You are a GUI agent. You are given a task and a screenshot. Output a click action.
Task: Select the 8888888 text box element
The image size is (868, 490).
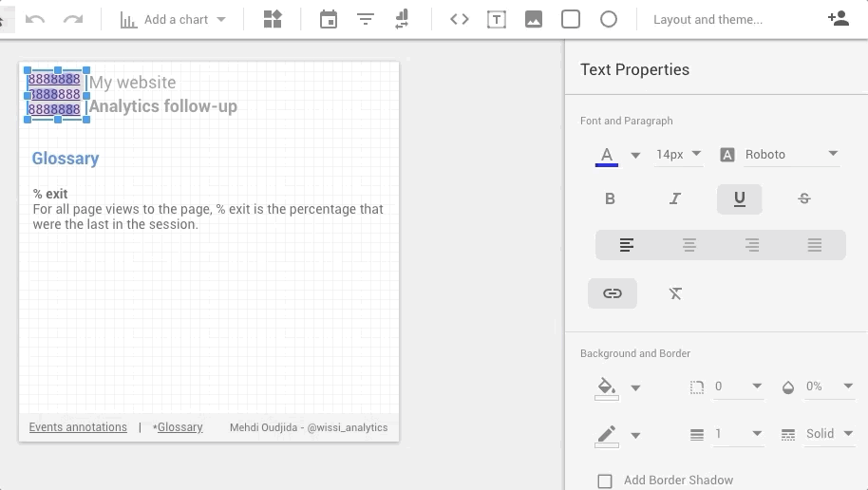[x=56, y=94]
